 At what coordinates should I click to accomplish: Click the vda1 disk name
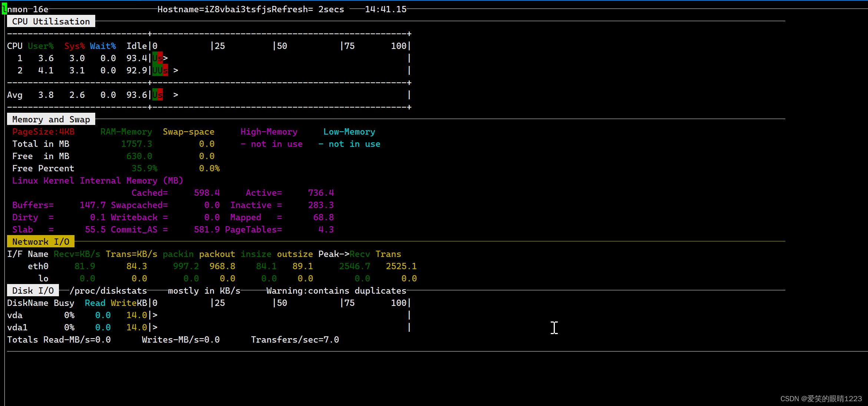click(x=17, y=327)
